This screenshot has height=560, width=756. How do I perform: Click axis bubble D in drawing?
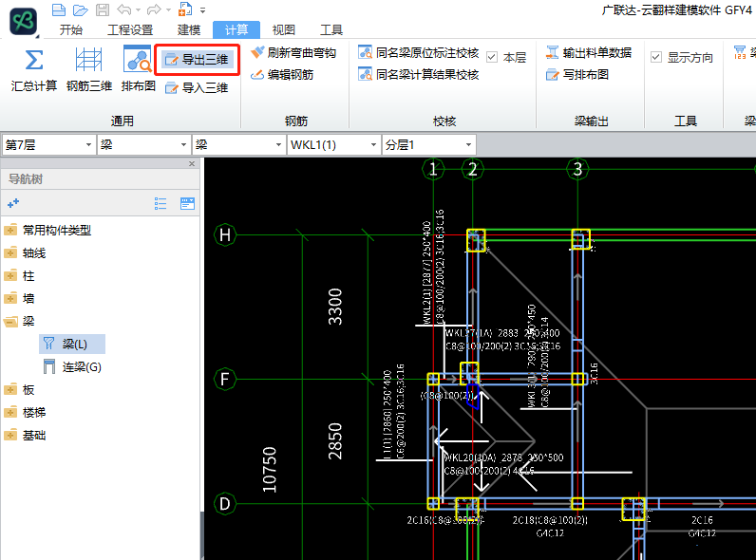[225, 504]
